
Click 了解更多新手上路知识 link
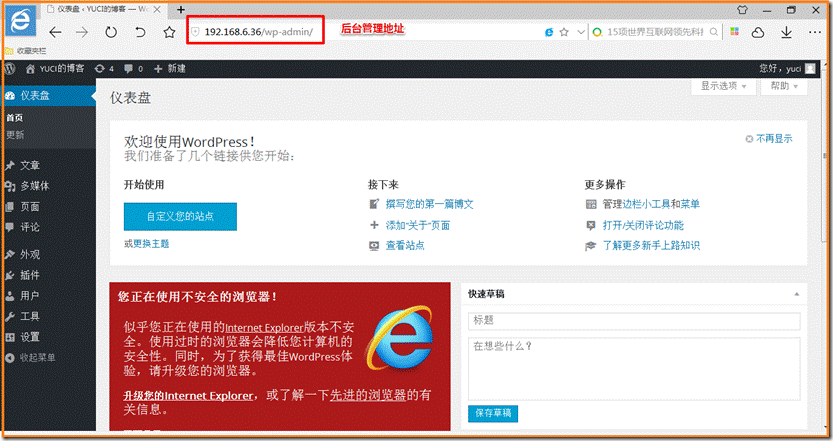651,245
